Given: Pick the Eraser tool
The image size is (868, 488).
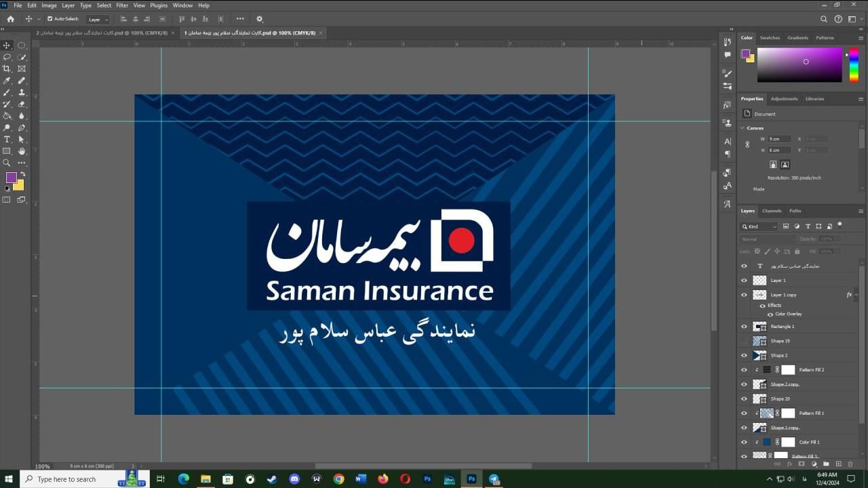Looking at the screenshot, I should coord(22,104).
